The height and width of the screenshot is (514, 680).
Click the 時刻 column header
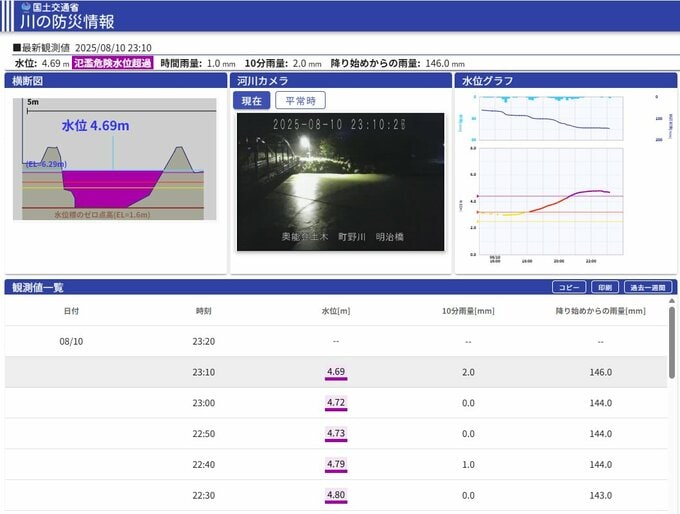point(203,311)
